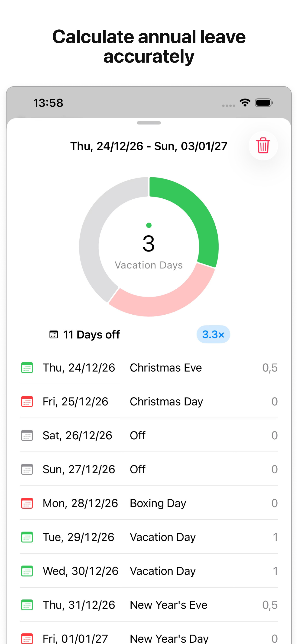
Task: Tap the green calendar icon for Tue, 29/12/26
Action: point(27,537)
